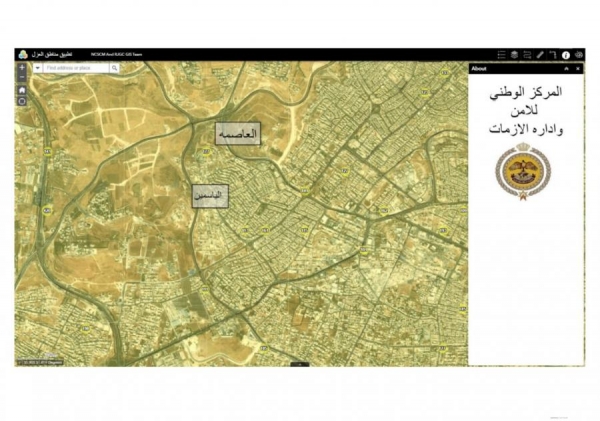Open attribute table handle at map bottom

click(x=296, y=364)
